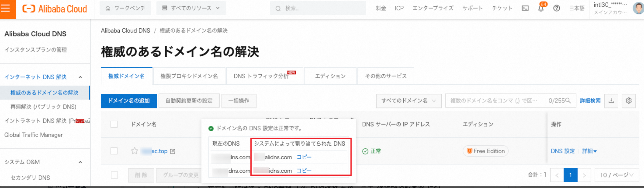Click DNS 設定 link for ac.top
The image size is (644, 188).
click(x=563, y=151)
